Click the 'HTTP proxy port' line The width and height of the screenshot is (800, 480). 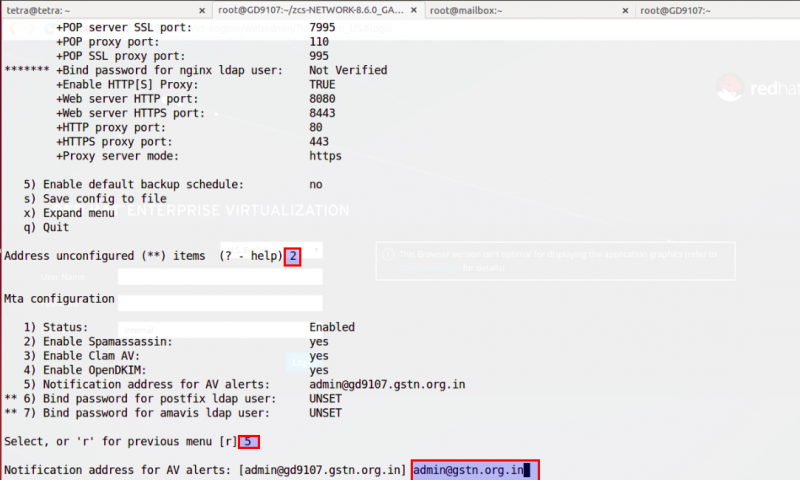pos(111,128)
